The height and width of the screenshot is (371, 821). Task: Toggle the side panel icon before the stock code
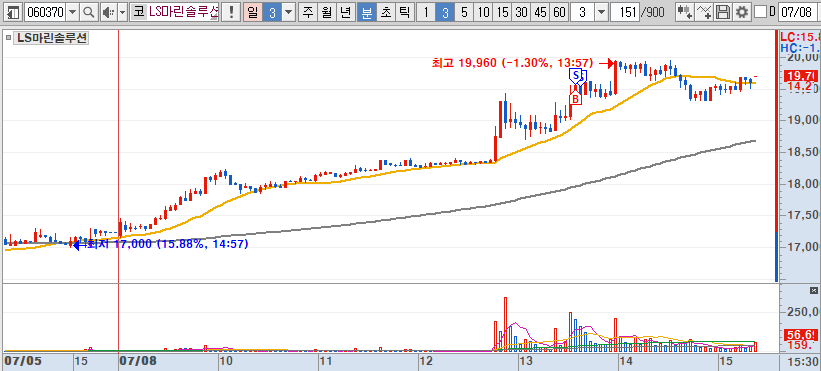coord(13,12)
